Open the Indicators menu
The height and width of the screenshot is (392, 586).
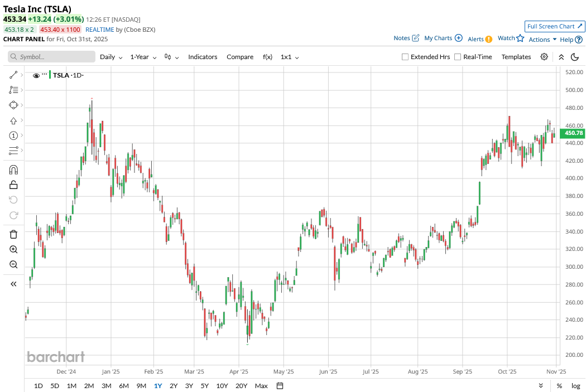tap(203, 57)
